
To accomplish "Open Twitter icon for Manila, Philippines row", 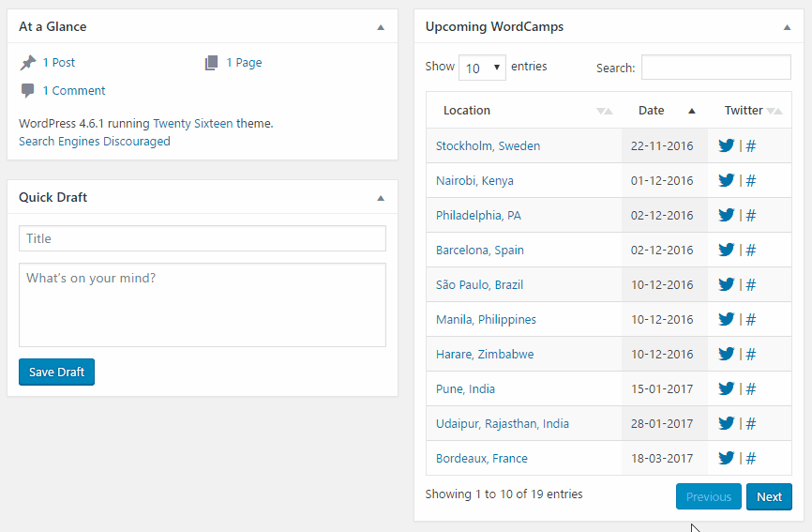I will coord(726,319).
